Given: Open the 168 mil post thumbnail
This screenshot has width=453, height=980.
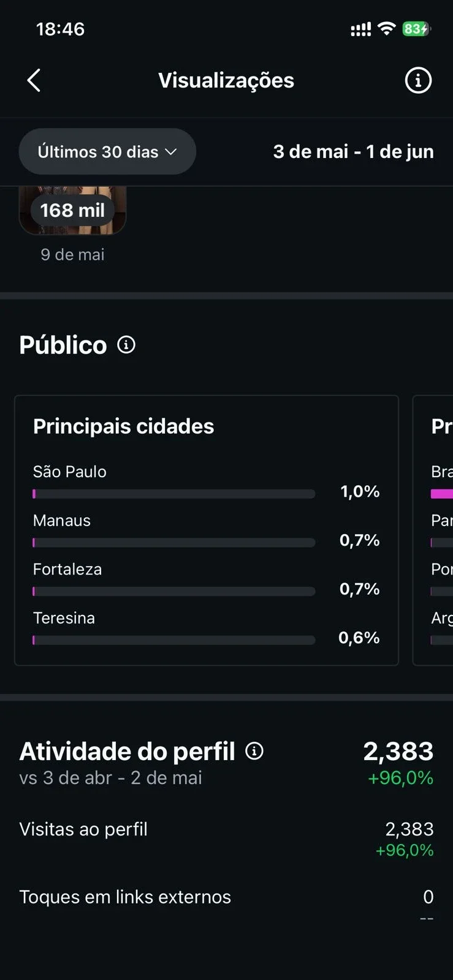Looking at the screenshot, I should pos(72,211).
